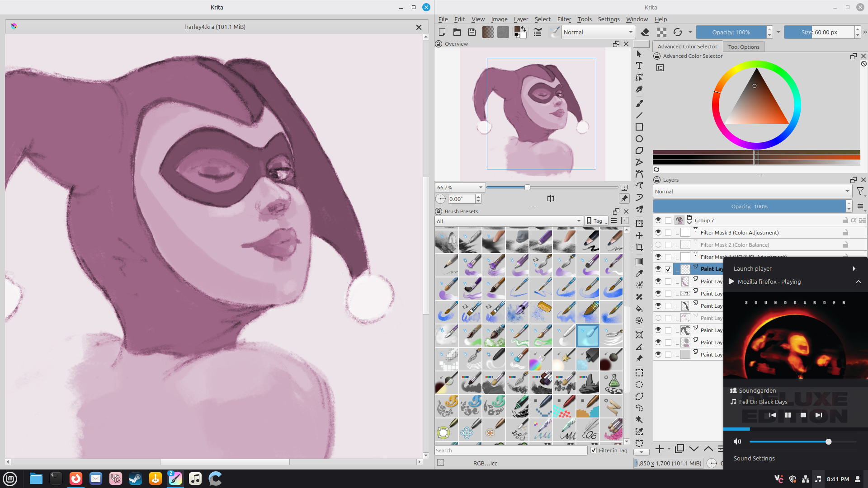
Task: Show hidden Filter Mask 2 layer
Action: click(x=658, y=245)
